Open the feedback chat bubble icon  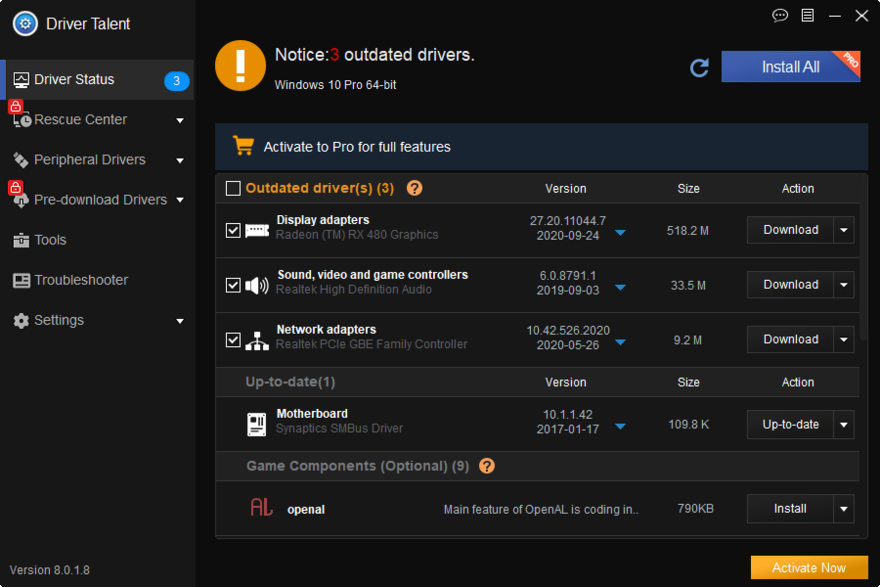point(780,16)
